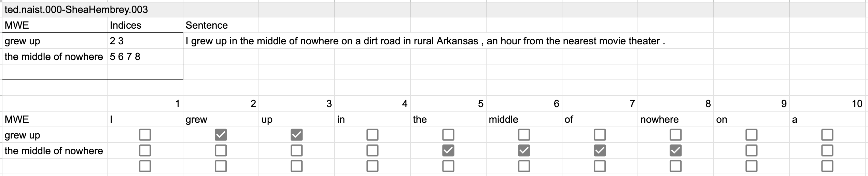Check empty third-row checkbox under 'grew'
This screenshot has height=176, width=868.
(x=221, y=166)
